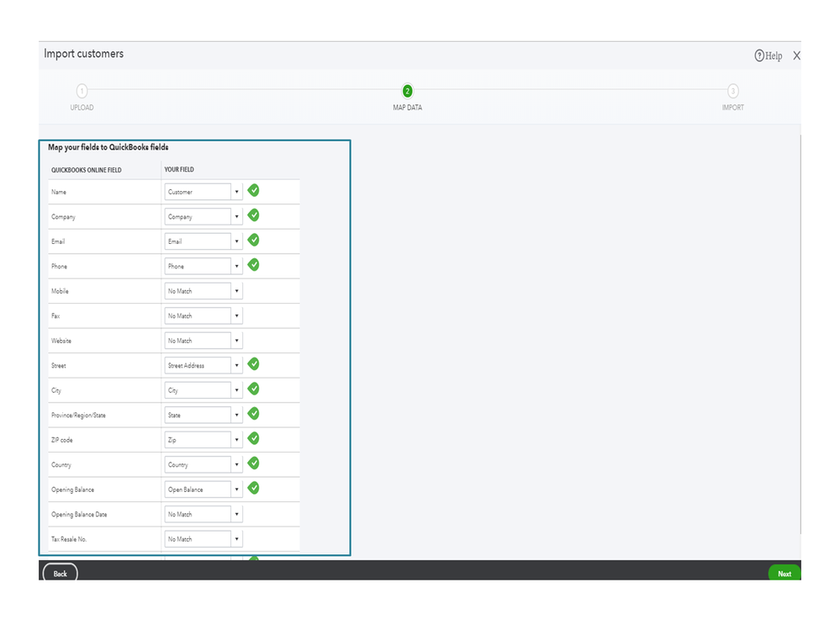Open Email field mapping dropdown
This screenshot has height=630, width=840.
pos(203,241)
